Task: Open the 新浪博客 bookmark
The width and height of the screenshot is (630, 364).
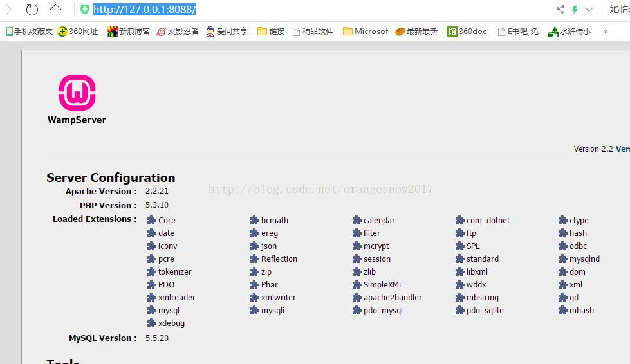Action: [x=129, y=32]
